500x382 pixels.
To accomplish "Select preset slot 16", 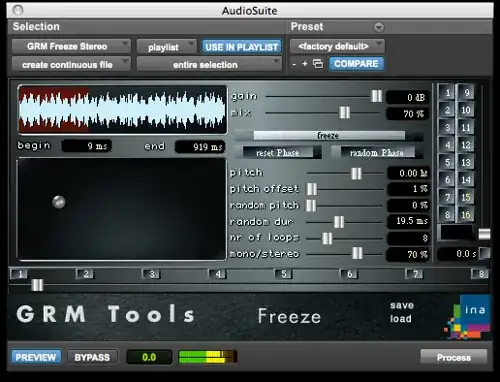I will (466, 214).
